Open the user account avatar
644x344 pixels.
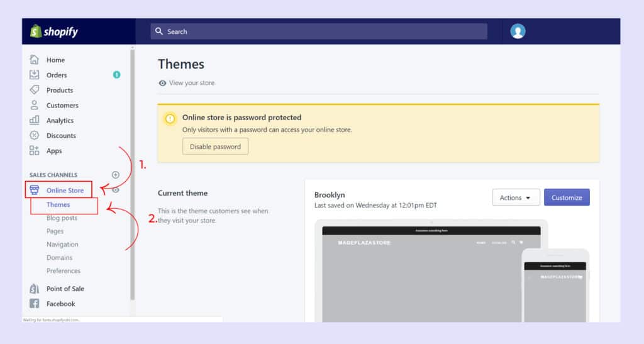pos(518,31)
